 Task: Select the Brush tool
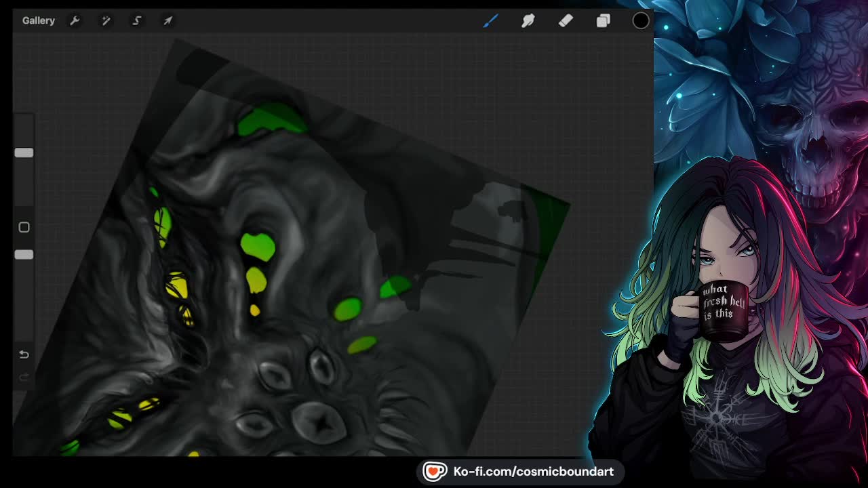click(490, 21)
